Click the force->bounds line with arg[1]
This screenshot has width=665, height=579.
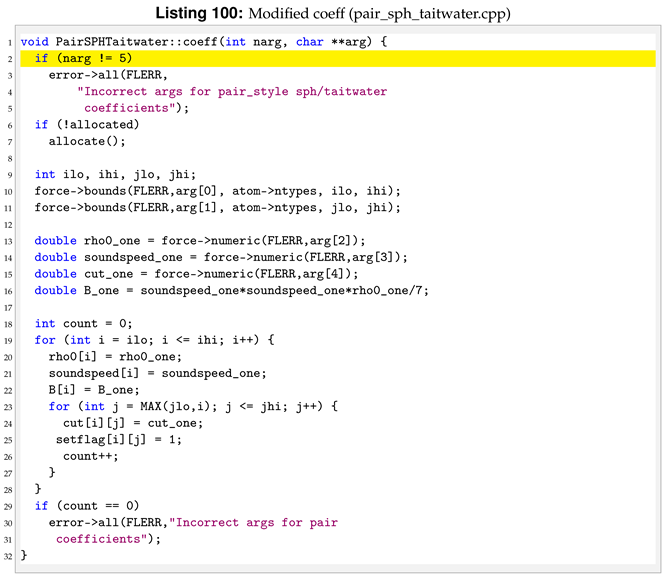[x=218, y=207]
